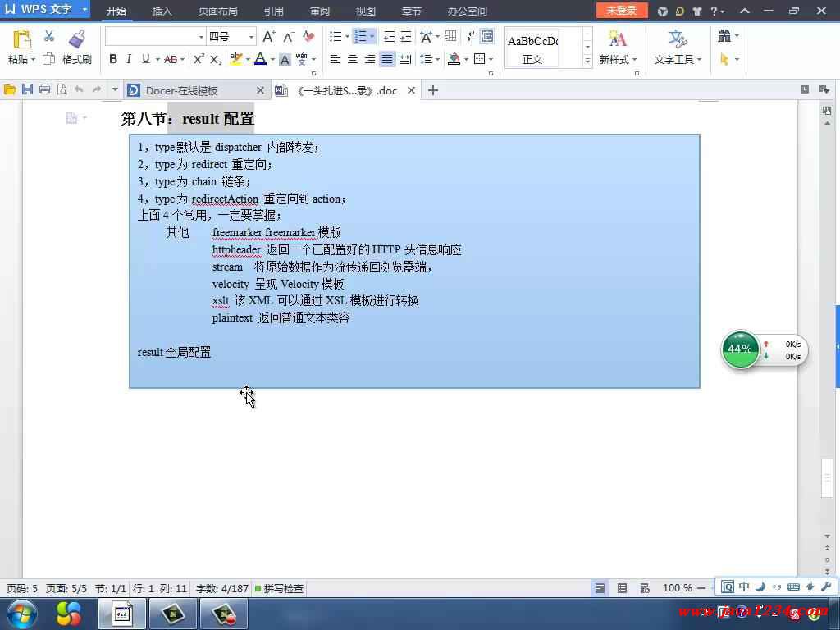
Task: Click the 未登录 login button
Action: click(622, 10)
